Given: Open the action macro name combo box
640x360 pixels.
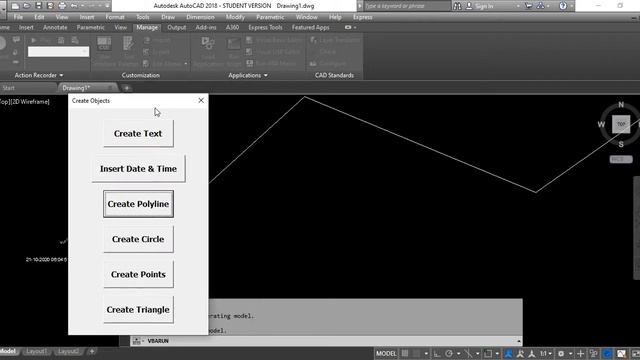Looking at the screenshot, I should (58, 51).
